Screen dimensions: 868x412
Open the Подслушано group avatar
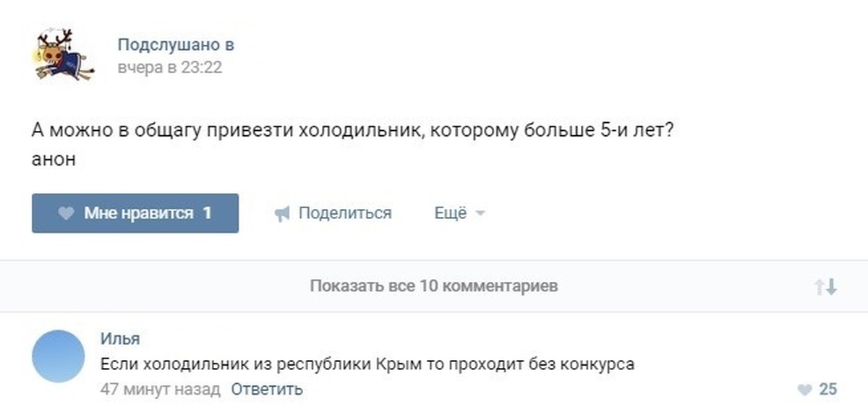point(63,54)
